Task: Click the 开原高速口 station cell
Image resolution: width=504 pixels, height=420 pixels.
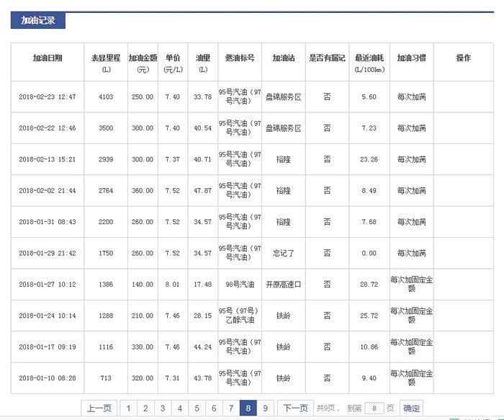Action: [283, 285]
